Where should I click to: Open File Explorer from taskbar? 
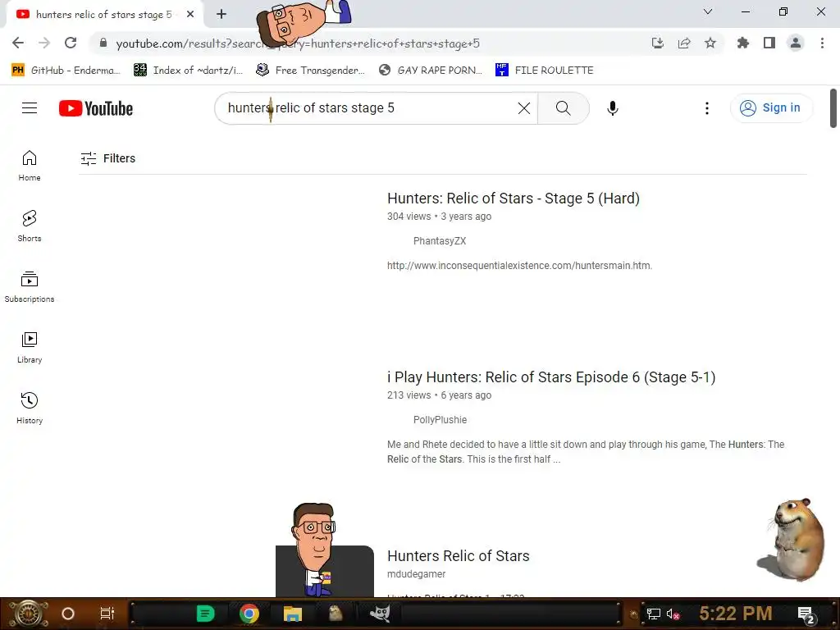(x=293, y=614)
